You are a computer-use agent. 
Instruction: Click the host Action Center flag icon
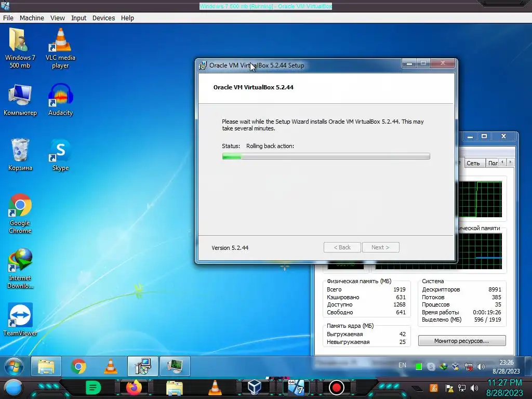tap(449, 388)
